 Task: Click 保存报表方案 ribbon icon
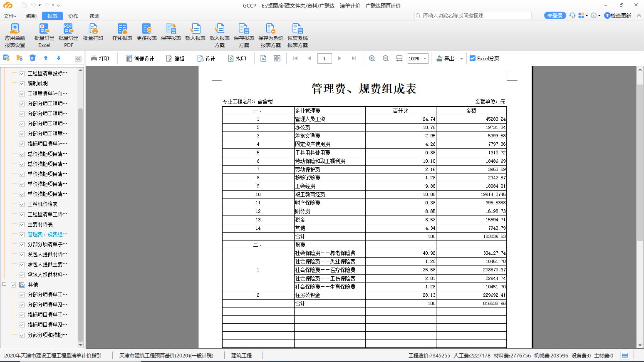(x=244, y=36)
